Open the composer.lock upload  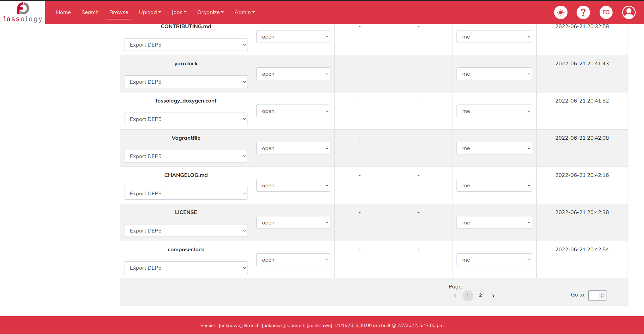[186, 250]
